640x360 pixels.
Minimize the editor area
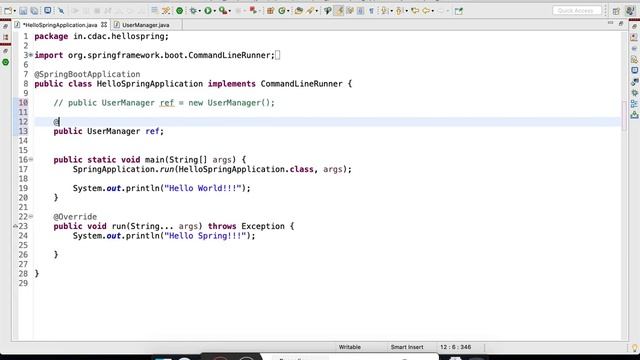(610, 23)
